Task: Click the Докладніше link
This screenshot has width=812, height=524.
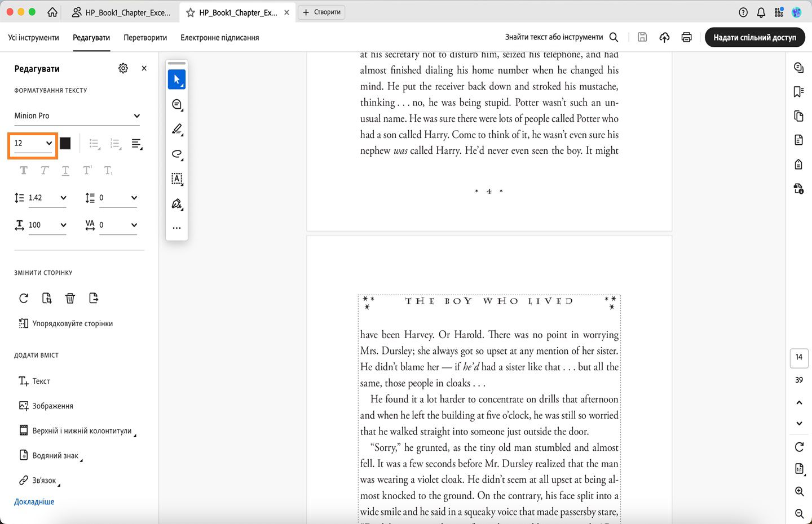Action: pyautogui.click(x=34, y=502)
